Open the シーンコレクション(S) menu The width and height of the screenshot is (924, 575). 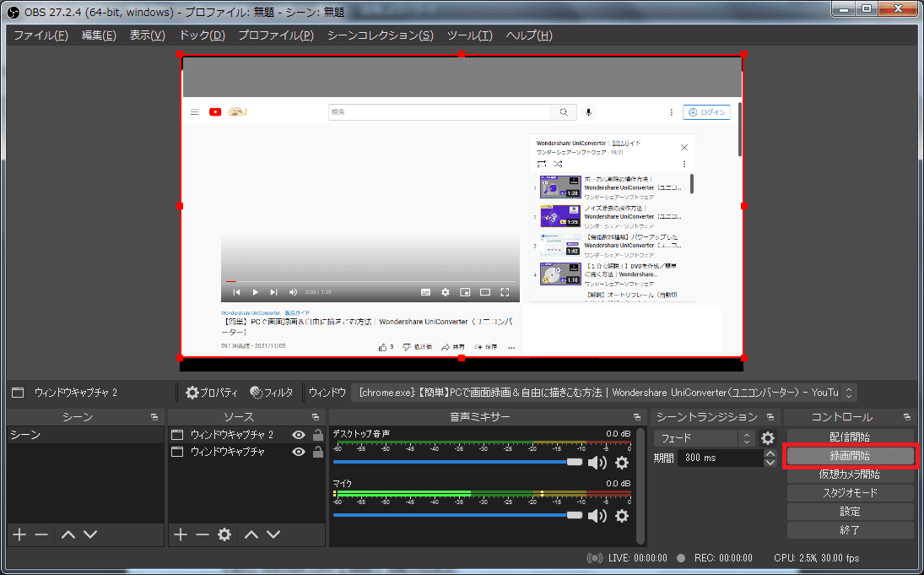pyautogui.click(x=380, y=35)
